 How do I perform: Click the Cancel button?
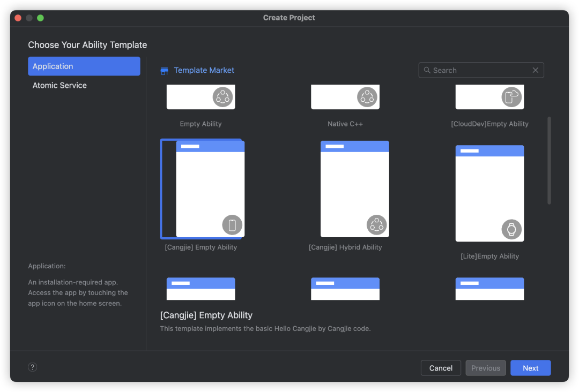(x=441, y=368)
